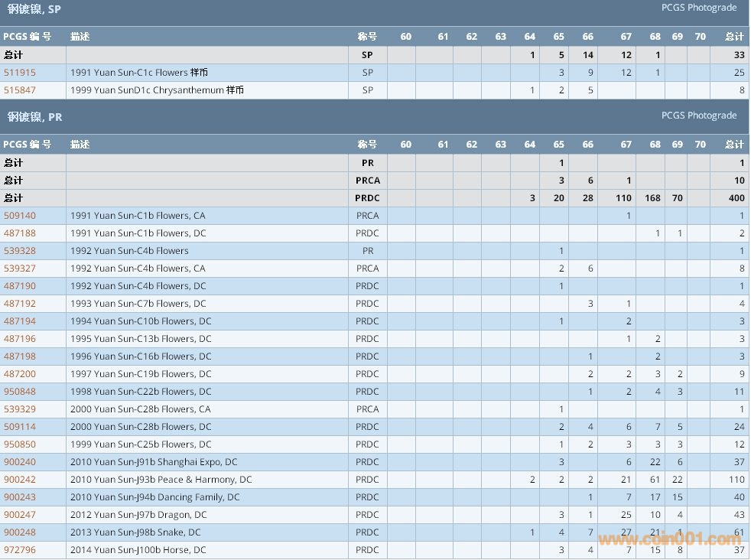Click PCGS Photograde link in SP section
This screenshot has height=560, width=751.
click(699, 8)
